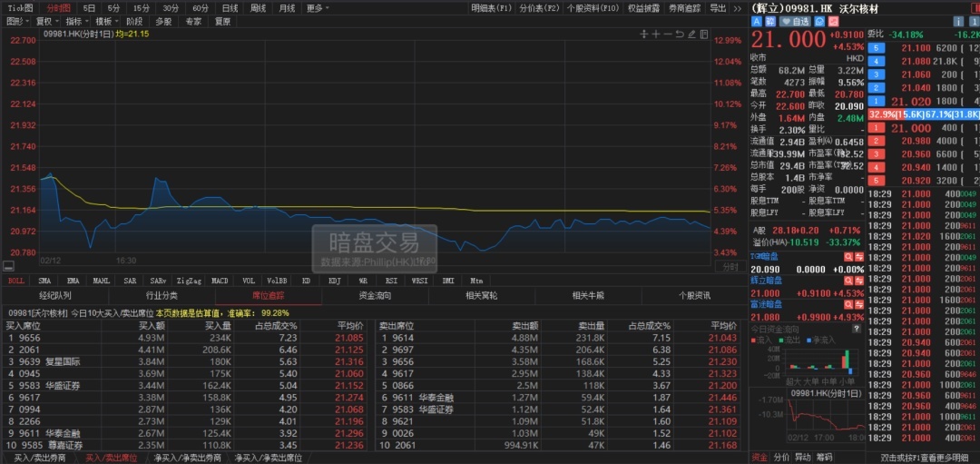Open the 个股资讯 tab

pos(694,296)
